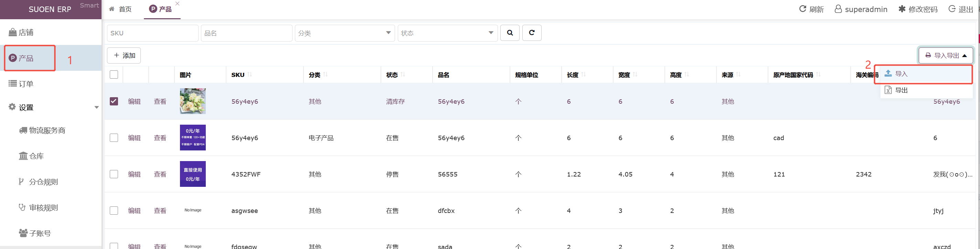Click the 仓库 warehouse icon
The height and width of the screenshot is (249, 980).
(23, 156)
